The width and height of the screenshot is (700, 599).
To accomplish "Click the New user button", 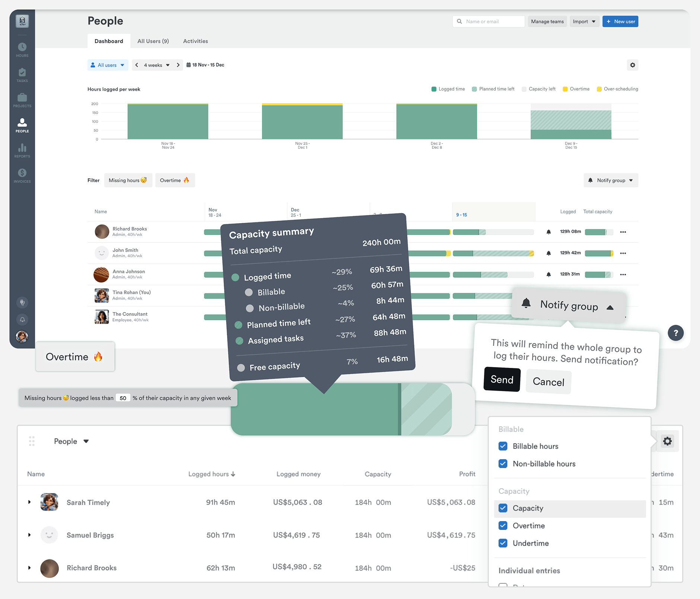I will point(620,22).
